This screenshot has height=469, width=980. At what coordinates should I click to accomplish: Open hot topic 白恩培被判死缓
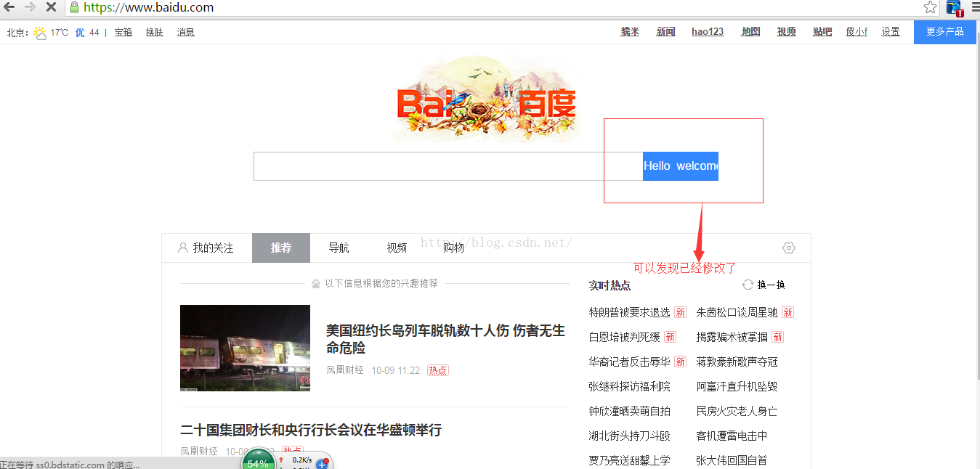pyautogui.click(x=624, y=337)
